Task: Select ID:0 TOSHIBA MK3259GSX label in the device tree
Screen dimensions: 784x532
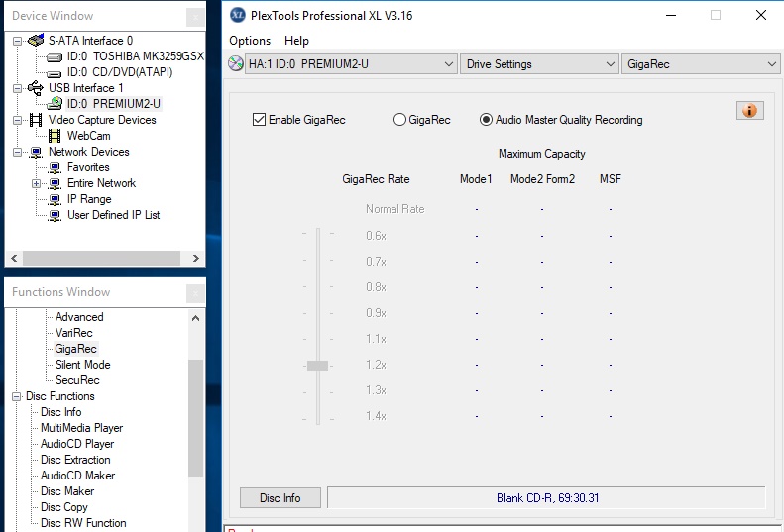Action: tap(135, 56)
